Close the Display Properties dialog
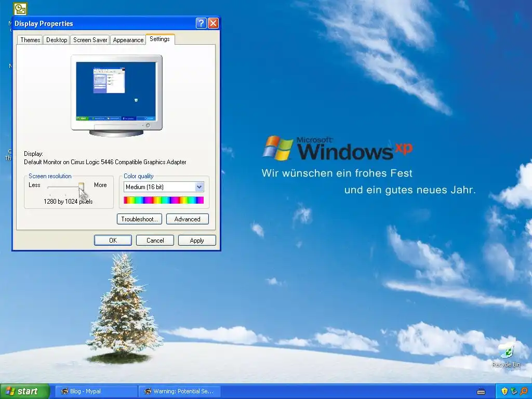This screenshot has height=399, width=532. (213, 23)
